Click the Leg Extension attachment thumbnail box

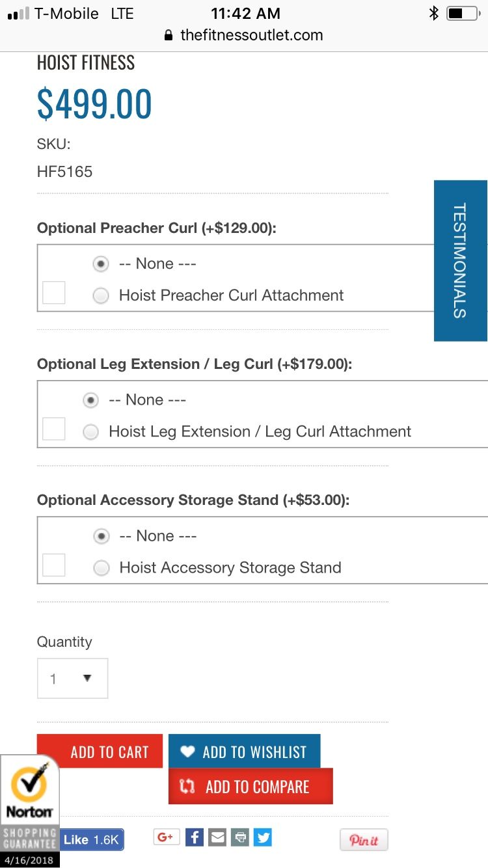[53, 429]
